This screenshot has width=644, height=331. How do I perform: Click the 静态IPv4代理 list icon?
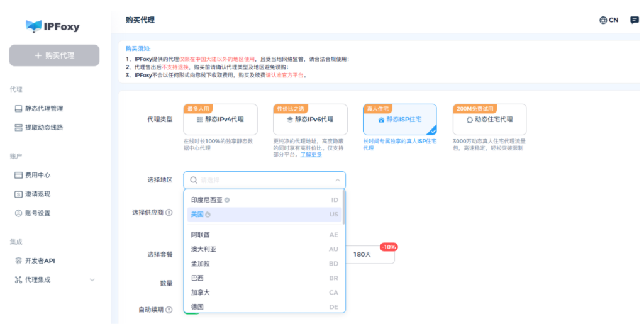point(199,120)
